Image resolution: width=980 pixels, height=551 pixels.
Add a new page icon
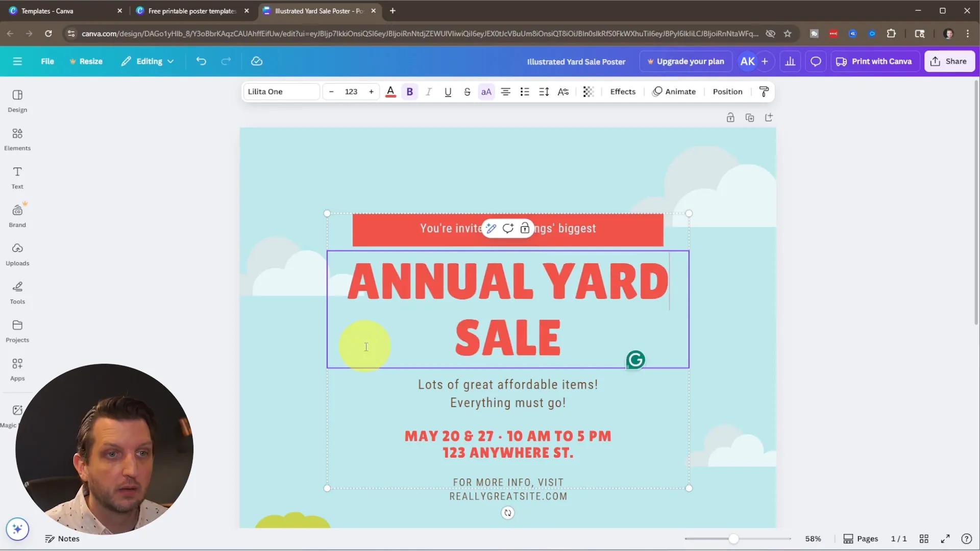pos(769,118)
